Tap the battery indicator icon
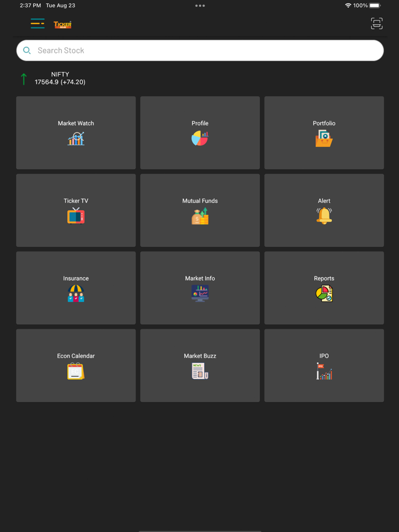 pyautogui.click(x=375, y=6)
